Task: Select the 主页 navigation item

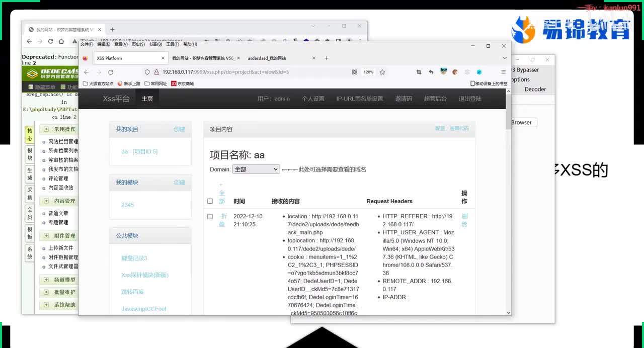Action: 147,99
